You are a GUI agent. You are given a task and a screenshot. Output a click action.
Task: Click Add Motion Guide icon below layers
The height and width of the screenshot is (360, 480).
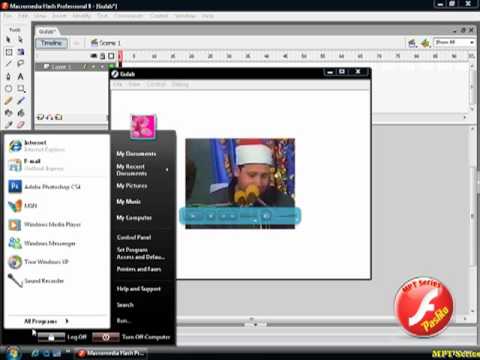coord(49,117)
